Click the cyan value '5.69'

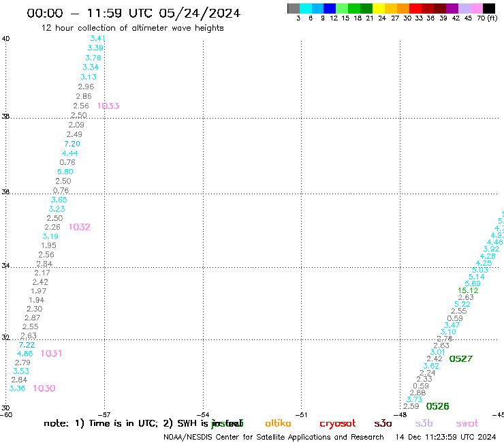(x=473, y=284)
